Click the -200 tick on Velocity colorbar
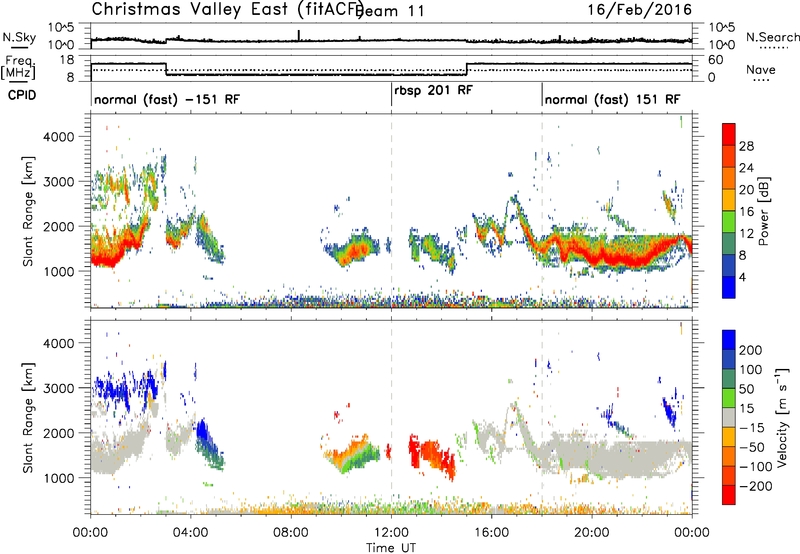 [x=756, y=486]
